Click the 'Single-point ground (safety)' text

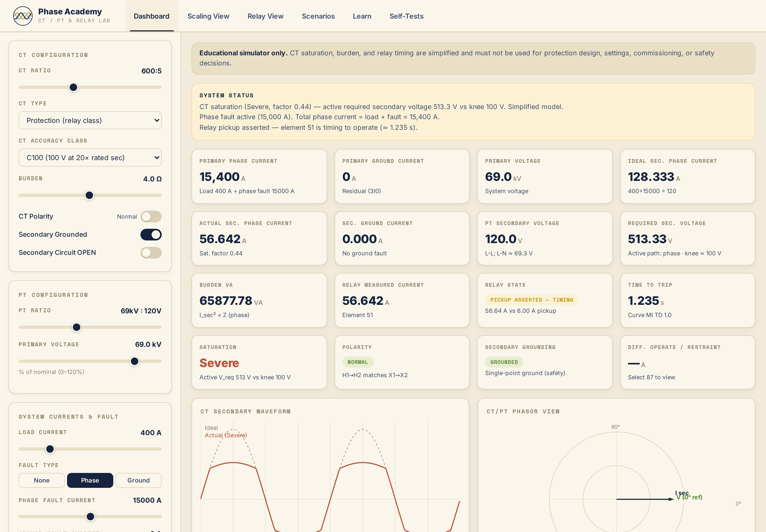[525, 373]
